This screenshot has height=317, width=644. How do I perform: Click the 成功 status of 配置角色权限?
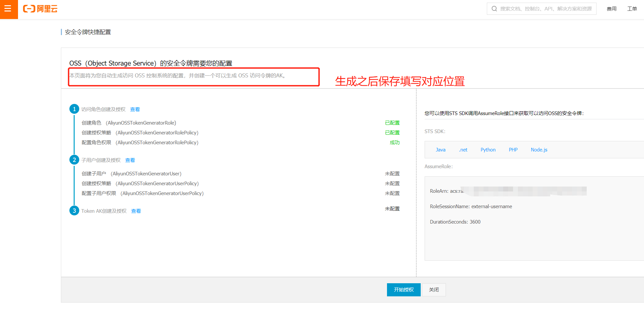coord(395,143)
